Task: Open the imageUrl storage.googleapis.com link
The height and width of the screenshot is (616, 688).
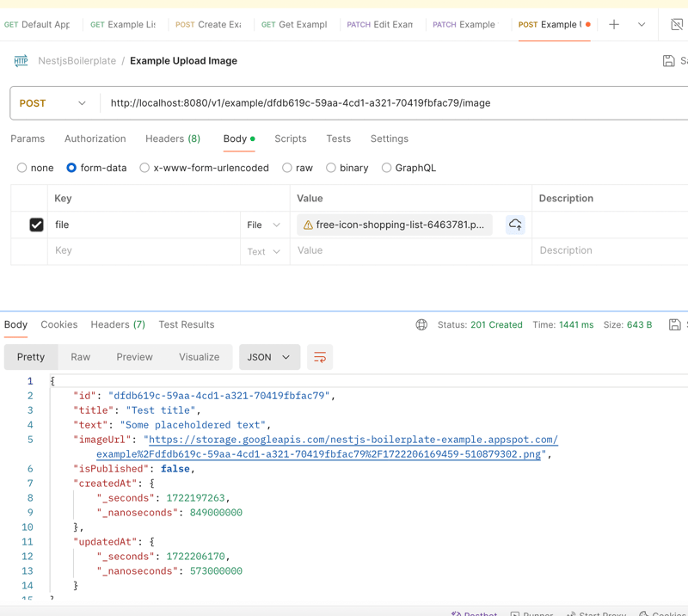Action: 327,447
